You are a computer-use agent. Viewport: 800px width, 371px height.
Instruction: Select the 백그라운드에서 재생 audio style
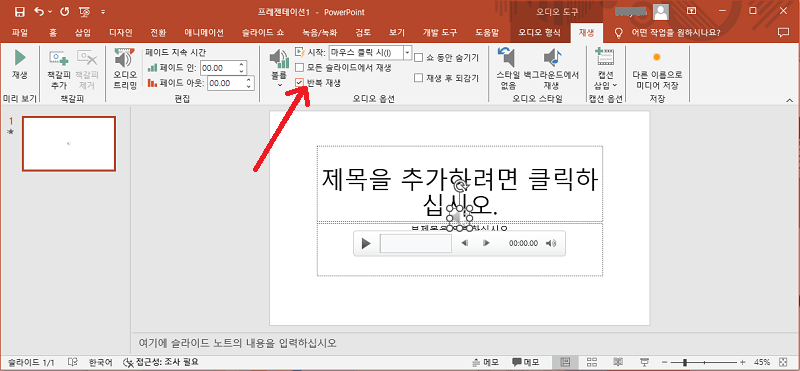click(552, 69)
